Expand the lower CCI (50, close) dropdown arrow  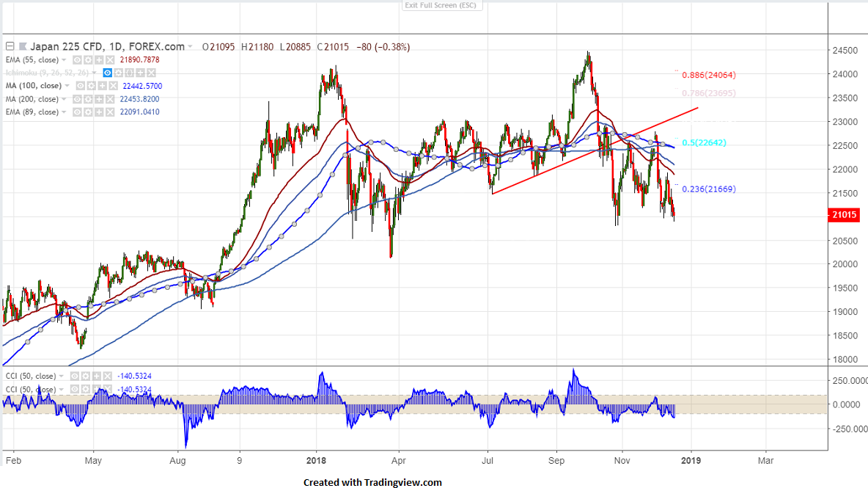62,390
